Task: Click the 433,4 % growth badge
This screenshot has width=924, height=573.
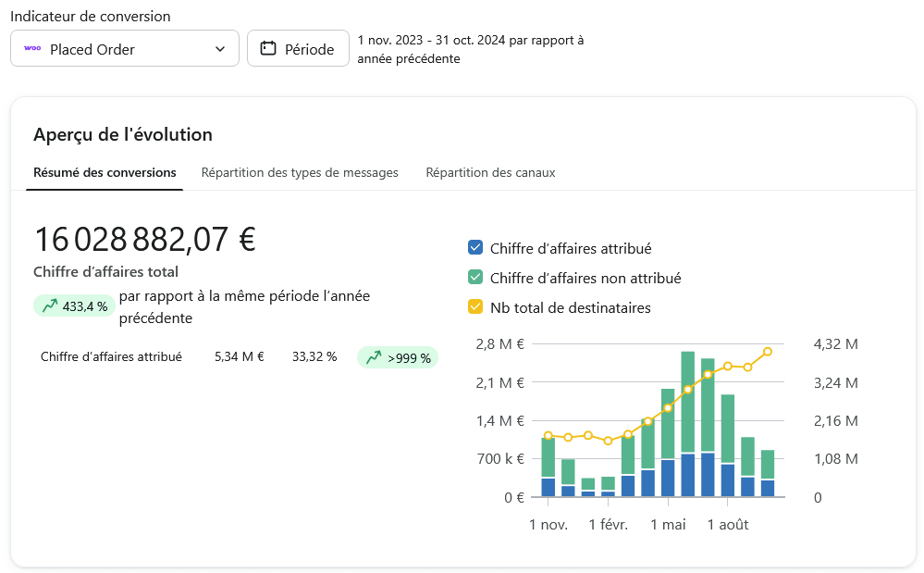Action: [x=74, y=305]
